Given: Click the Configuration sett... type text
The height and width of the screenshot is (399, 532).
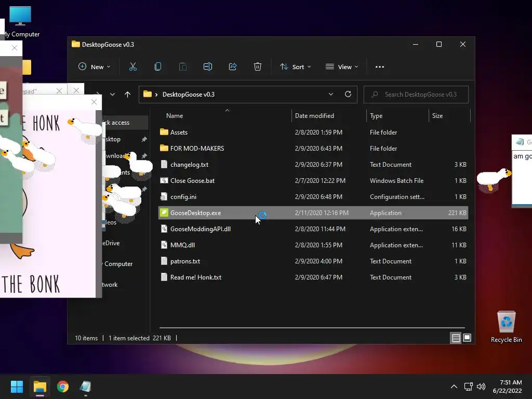Looking at the screenshot, I should click(397, 197).
